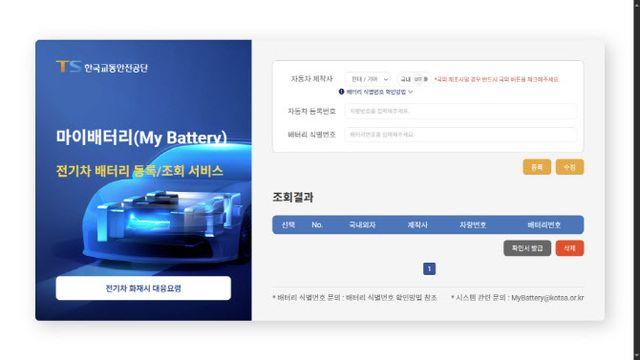Click the 국내외차 column header
640x360 pixels.
(362, 225)
